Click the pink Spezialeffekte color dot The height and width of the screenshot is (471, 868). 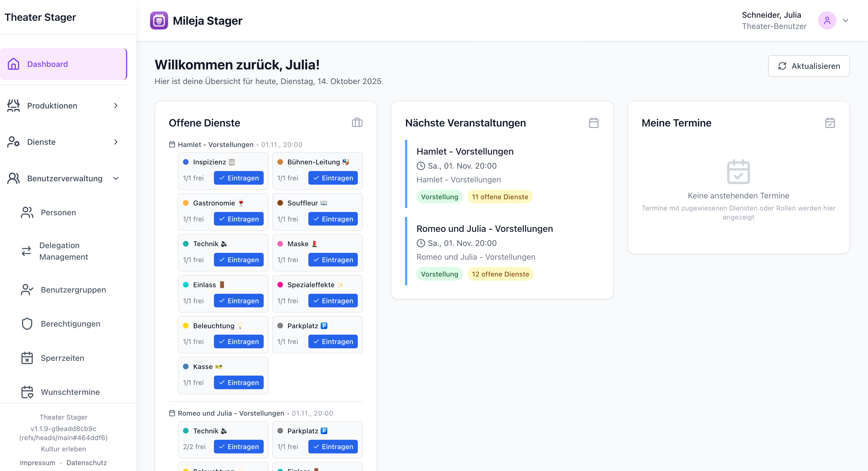coord(280,285)
